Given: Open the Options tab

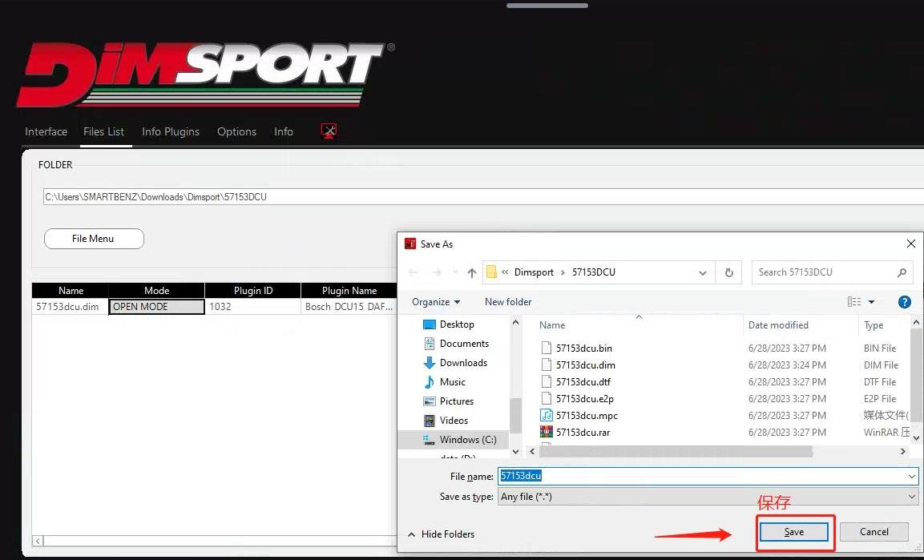Looking at the screenshot, I should tap(237, 131).
